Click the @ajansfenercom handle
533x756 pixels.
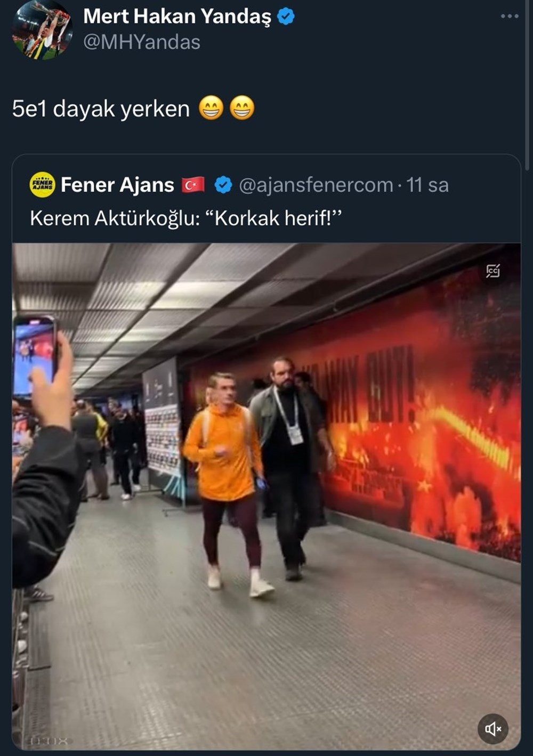click(316, 185)
